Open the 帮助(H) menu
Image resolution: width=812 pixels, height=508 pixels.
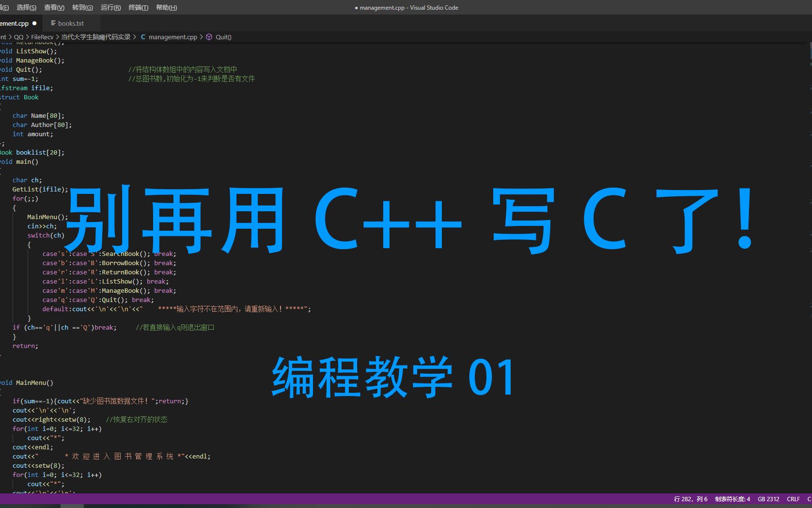(167, 7)
